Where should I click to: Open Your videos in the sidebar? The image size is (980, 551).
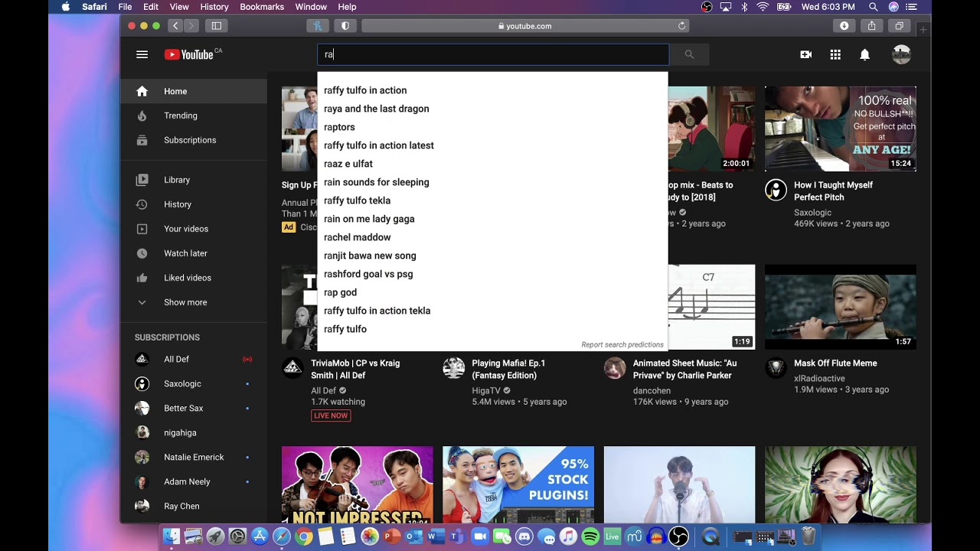tap(194, 229)
